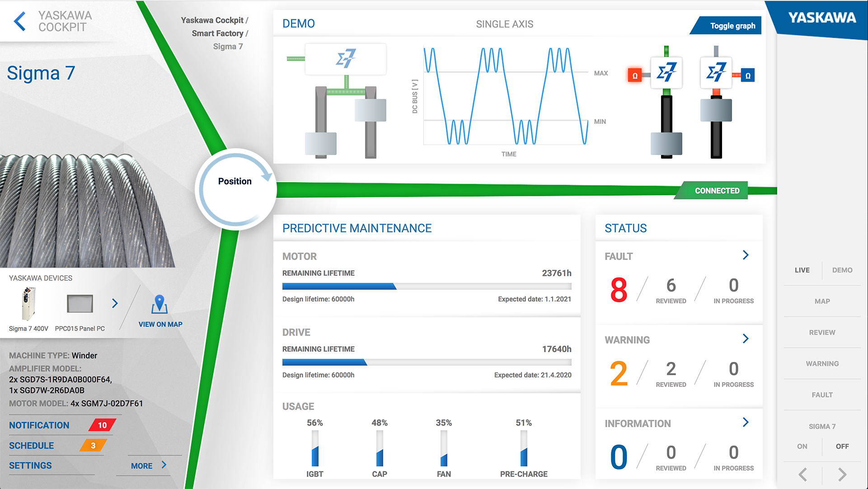Click the drive remaining lifetime progress bar
The image size is (868, 489).
tap(427, 362)
